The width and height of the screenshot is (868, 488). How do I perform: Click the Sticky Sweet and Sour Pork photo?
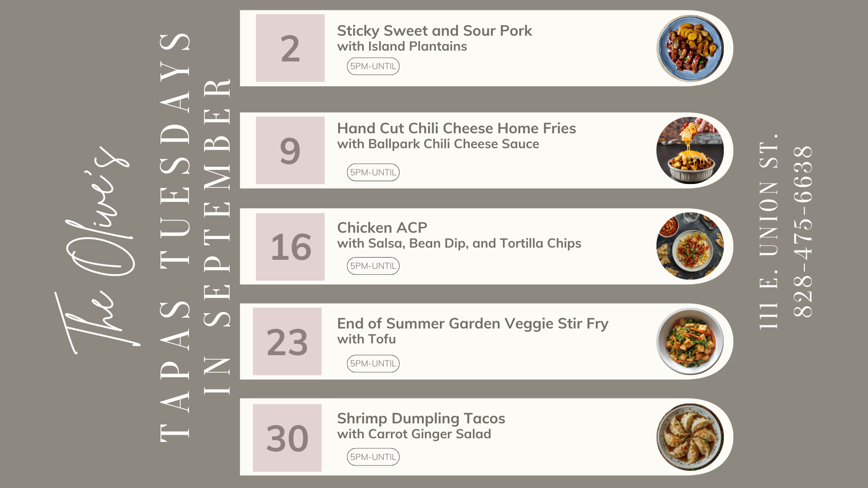pyautogui.click(x=690, y=48)
